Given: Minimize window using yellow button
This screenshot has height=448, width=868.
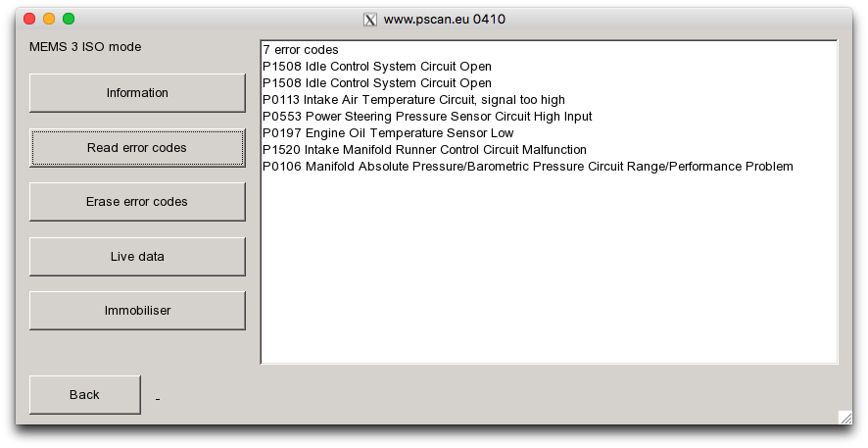Looking at the screenshot, I should (x=49, y=19).
